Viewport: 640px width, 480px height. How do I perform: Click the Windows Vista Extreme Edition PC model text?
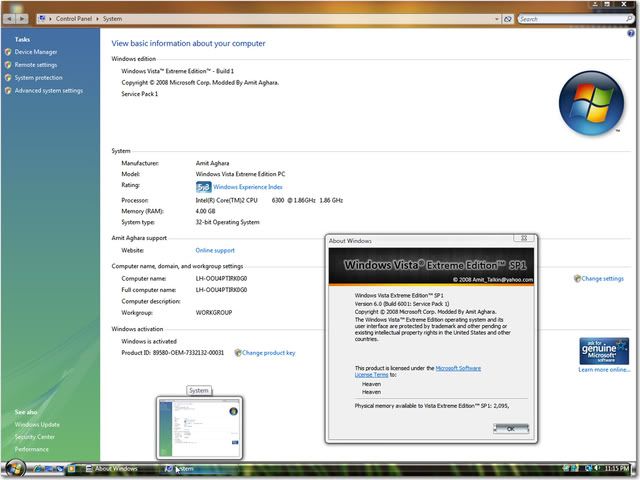tap(240, 174)
